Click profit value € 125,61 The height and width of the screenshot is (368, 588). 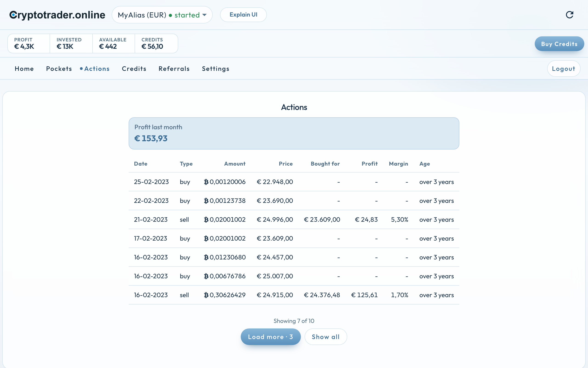[x=365, y=295]
